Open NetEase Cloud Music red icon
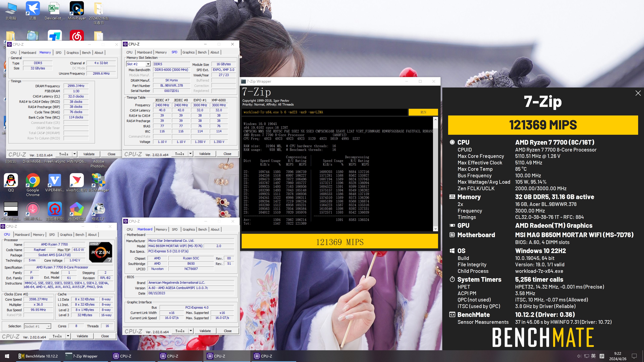Screen dimensions: 644x362 pyautogui.click(x=77, y=36)
